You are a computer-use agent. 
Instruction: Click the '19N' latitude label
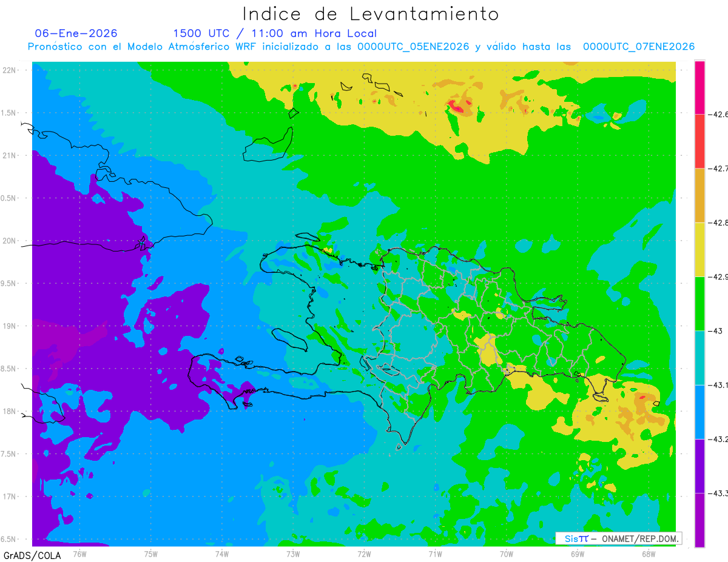pyautogui.click(x=10, y=326)
